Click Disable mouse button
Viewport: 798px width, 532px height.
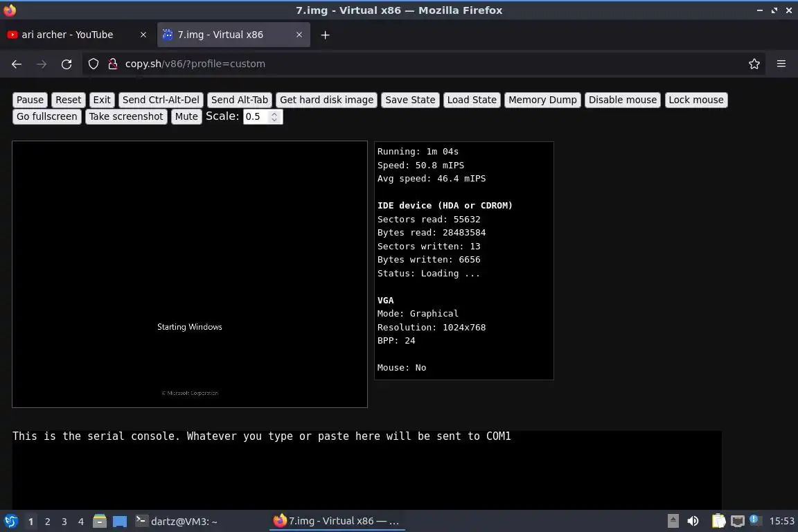[623, 100]
